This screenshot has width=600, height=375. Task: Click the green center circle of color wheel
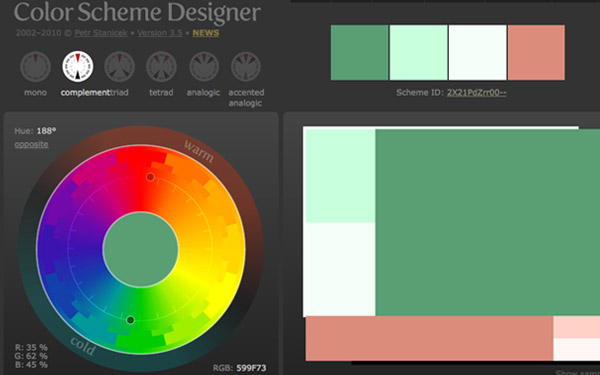pos(141,249)
